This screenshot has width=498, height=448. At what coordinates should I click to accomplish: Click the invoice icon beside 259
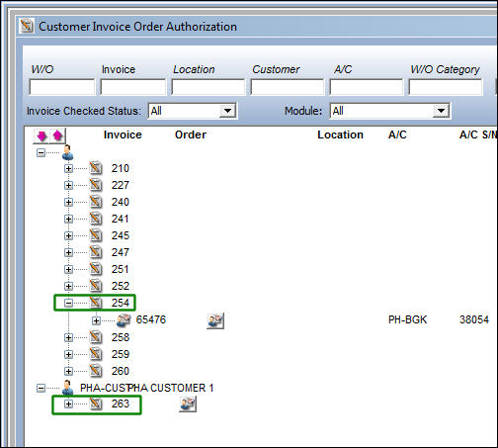point(96,354)
